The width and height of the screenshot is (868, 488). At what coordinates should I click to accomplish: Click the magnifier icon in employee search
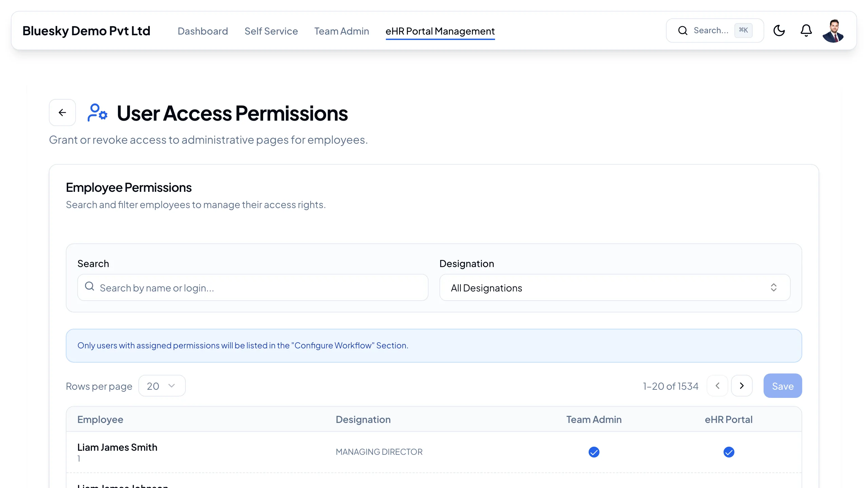coord(90,287)
